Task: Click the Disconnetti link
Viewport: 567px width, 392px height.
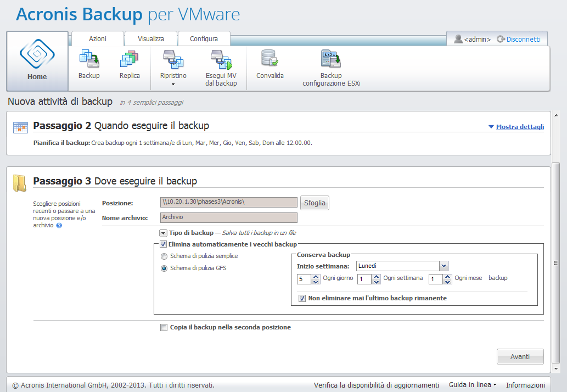Action: coord(523,39)
